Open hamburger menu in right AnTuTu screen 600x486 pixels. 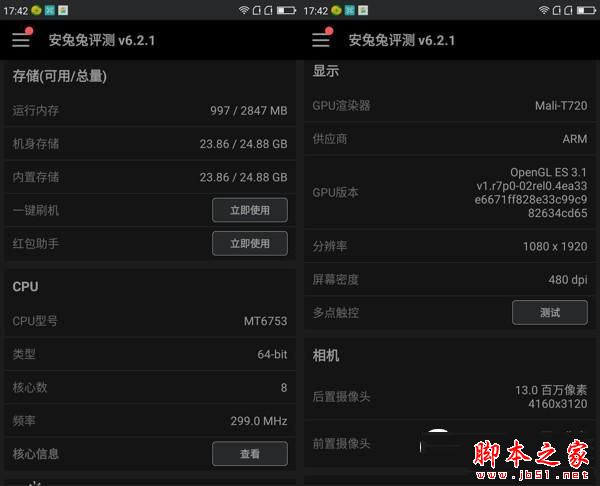click(x=321, y=40)
